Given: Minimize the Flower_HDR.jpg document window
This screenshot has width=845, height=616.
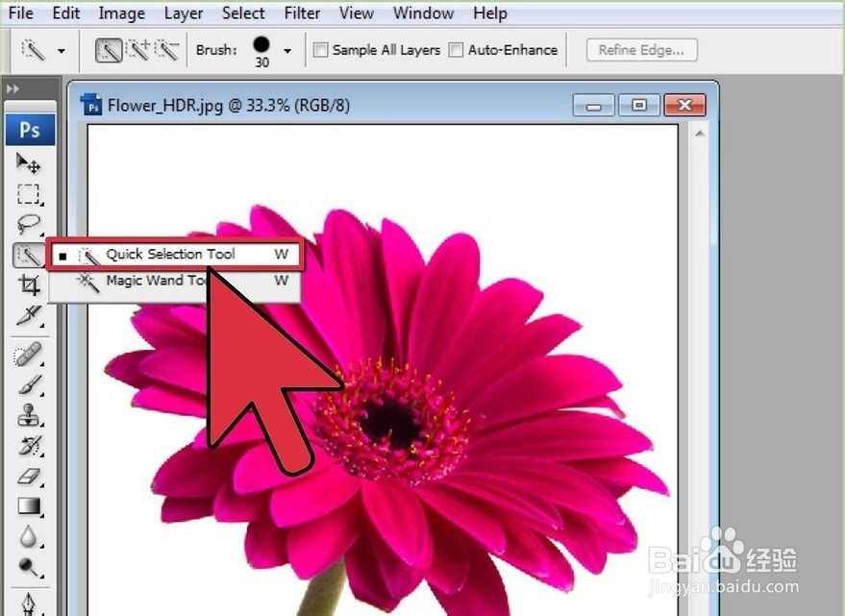Looking at the screenshot, I should coord(593,105).
